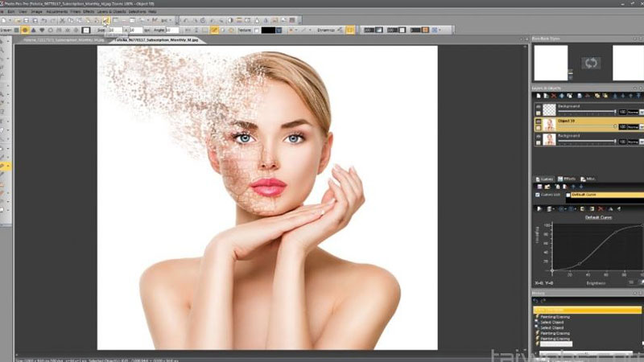Viewport: 644px width, 362px height.
Task: Click the redo arrow in the History panel
Action: (x=543, y=301)
